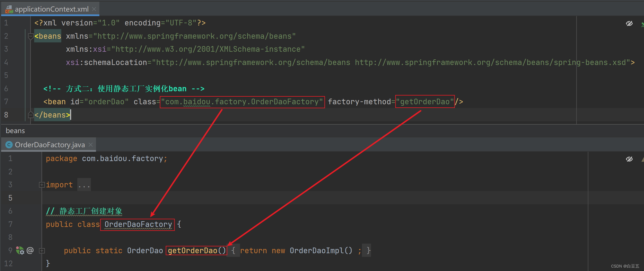Click line number 7 in applicationContext.xml gutter

coord(6,102)
